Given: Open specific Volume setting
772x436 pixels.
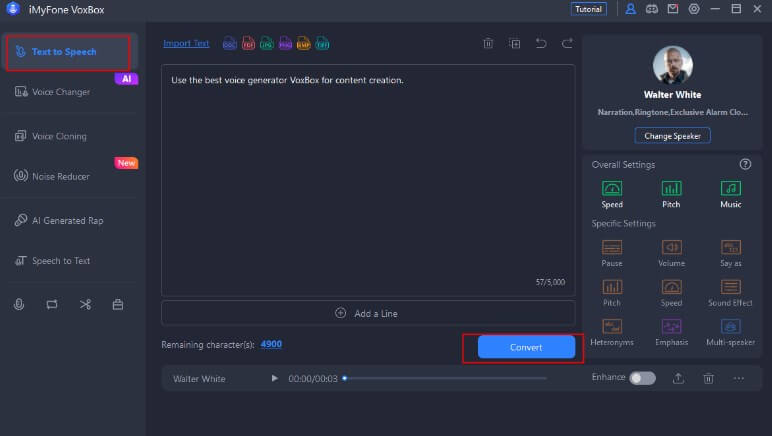Looking at the screenshot, I should 672,253.
